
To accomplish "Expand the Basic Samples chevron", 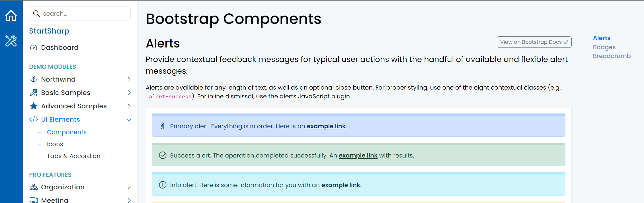I will pyautogui.click(x=129, y=93).
